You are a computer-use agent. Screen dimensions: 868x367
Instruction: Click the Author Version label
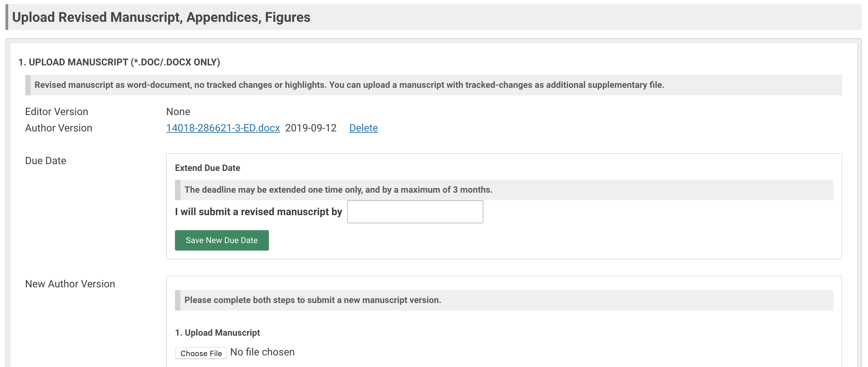[x=59, y=128]
